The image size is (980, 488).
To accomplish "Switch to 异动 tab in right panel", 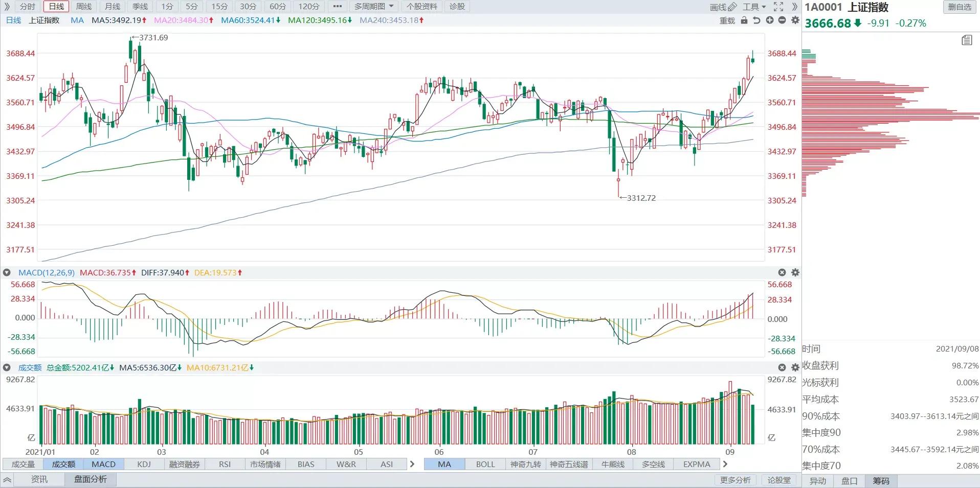I will coord(818,481).
